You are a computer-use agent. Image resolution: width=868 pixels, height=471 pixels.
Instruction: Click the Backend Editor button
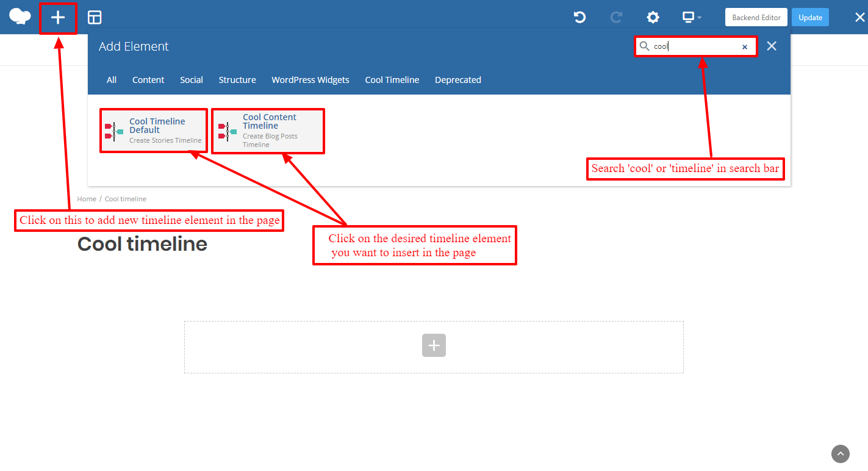756,17
